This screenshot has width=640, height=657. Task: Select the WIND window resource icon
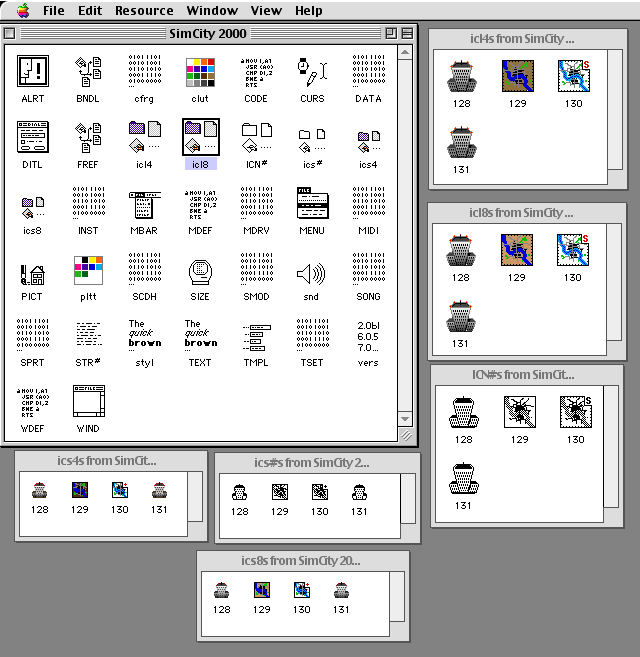pos(88,401)
